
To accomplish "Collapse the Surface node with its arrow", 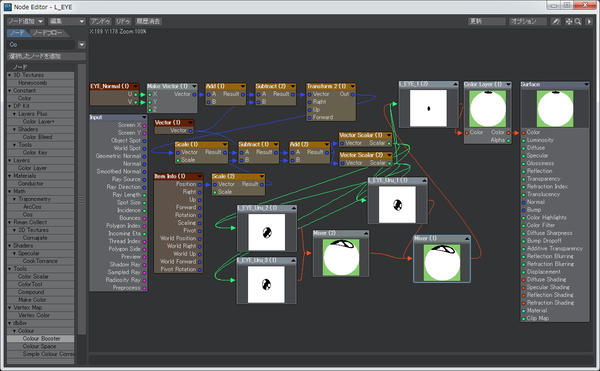I will coord(586,84).
